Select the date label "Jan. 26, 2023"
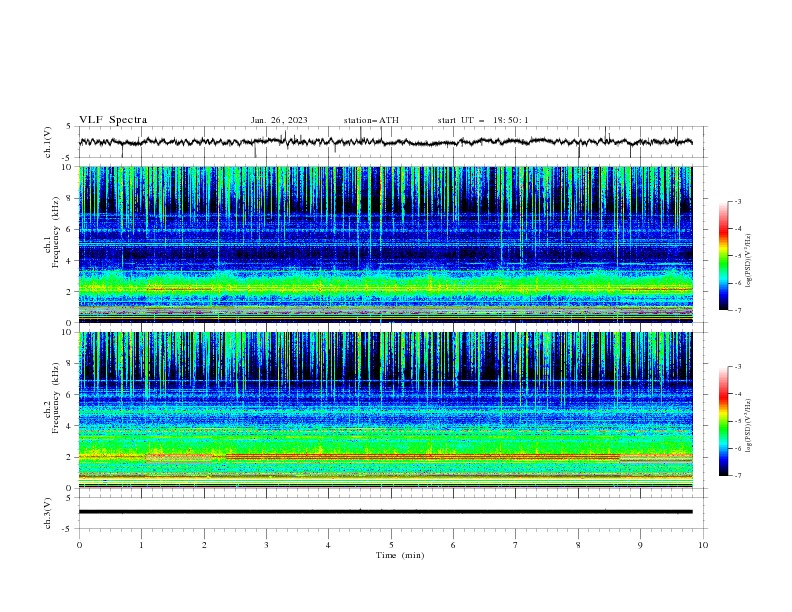Image resolution: width=792 pixels, height=612 pixels. click(279, 120)
